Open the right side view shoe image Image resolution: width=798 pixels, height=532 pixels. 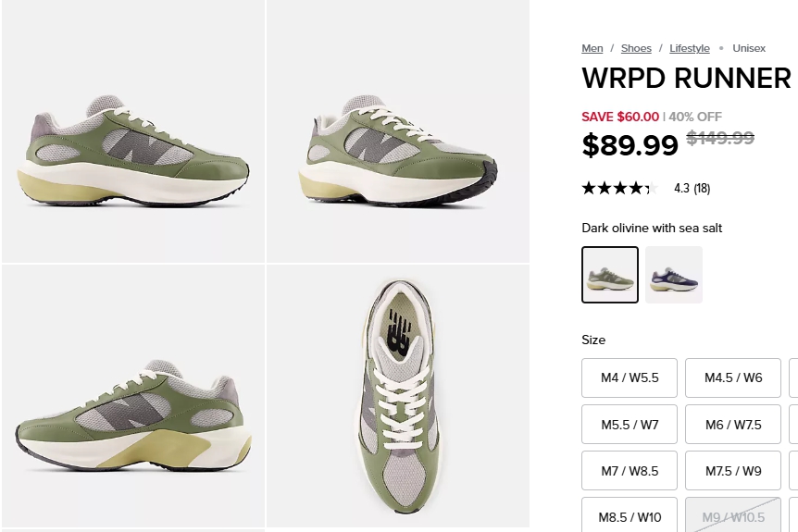pos(132,396)
